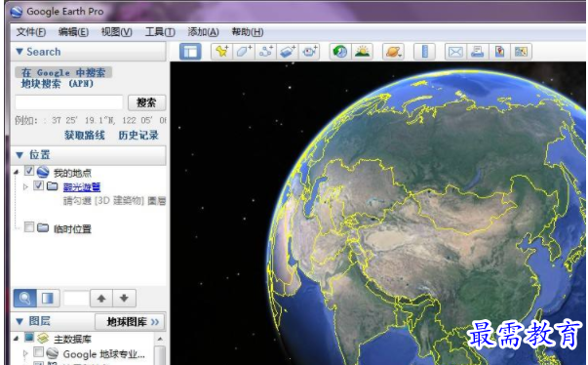Collapse the Search panel triangle
Image resolution: width=588 pixels, height=365 pixels.
click(x=20, y=52)
